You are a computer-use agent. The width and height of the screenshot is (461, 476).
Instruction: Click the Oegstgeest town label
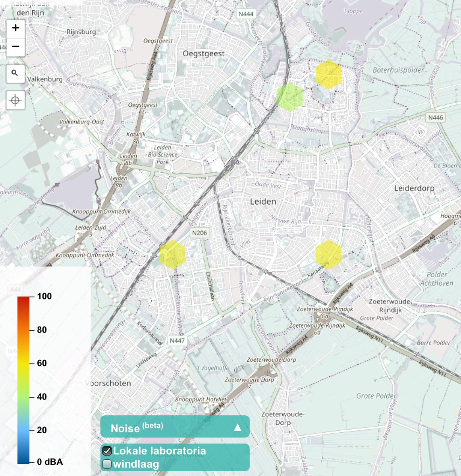204,54
